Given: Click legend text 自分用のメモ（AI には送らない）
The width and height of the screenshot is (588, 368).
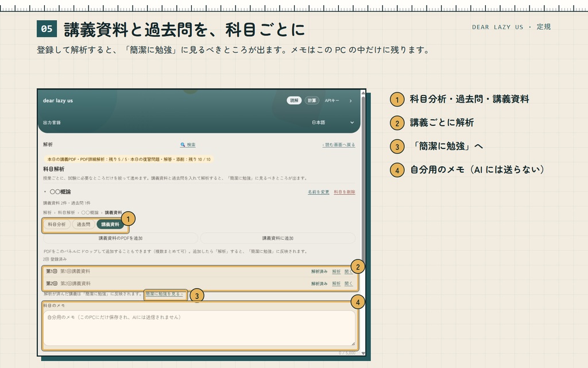Looking at the screenshot, I should (477, 170).
